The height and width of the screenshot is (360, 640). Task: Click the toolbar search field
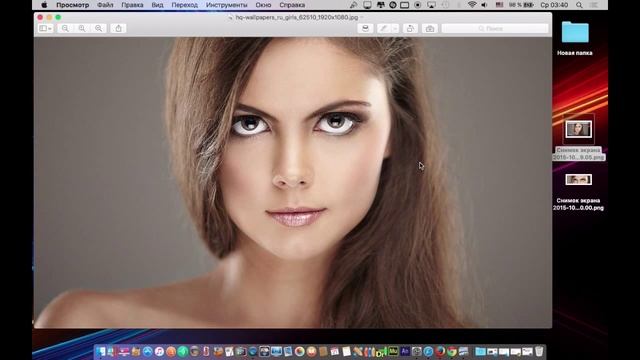click(495, 28)
